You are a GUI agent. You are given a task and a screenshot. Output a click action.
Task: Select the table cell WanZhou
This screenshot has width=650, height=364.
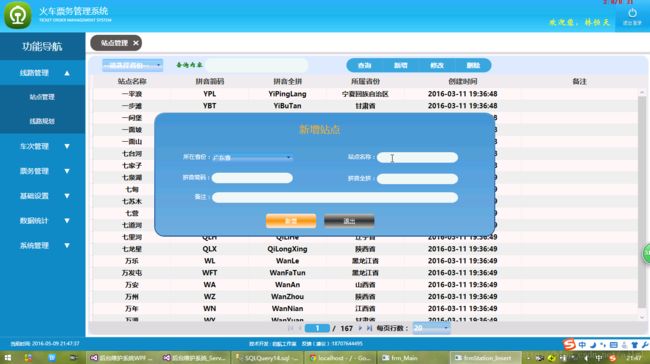(x=287, y=297)
